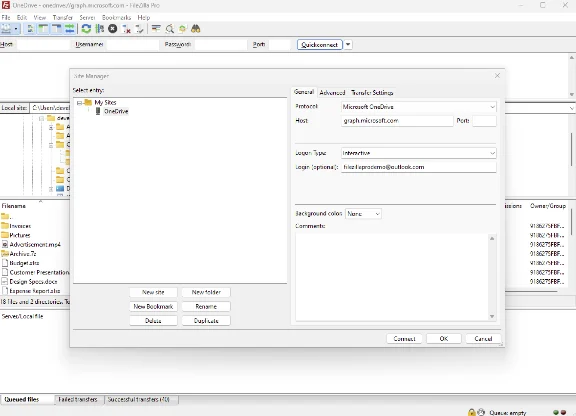Viewport: 576px width, 416px height.
Task: Open the Site Manager toolbar icon
Action: click(x=6, y=29)
